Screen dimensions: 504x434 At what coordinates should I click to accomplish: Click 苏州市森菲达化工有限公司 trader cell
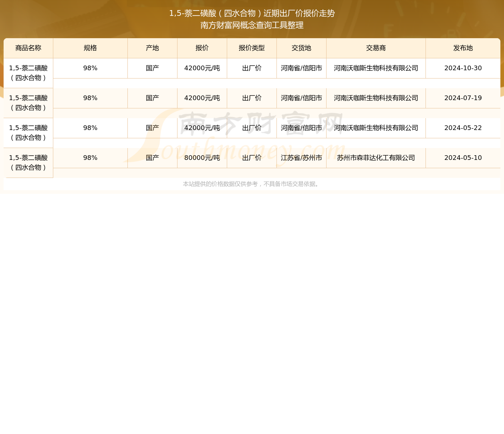(x=376, y=158)
